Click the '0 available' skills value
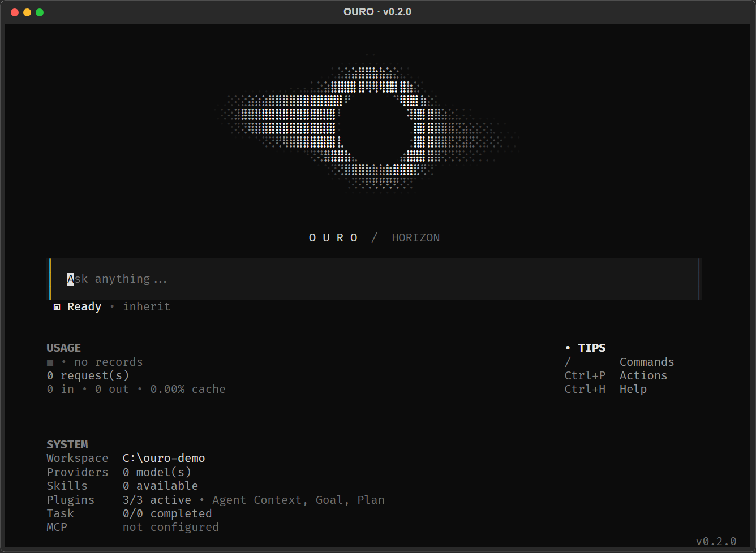The image size is (756, 553). pyautogui.click(x=161, y=486)
